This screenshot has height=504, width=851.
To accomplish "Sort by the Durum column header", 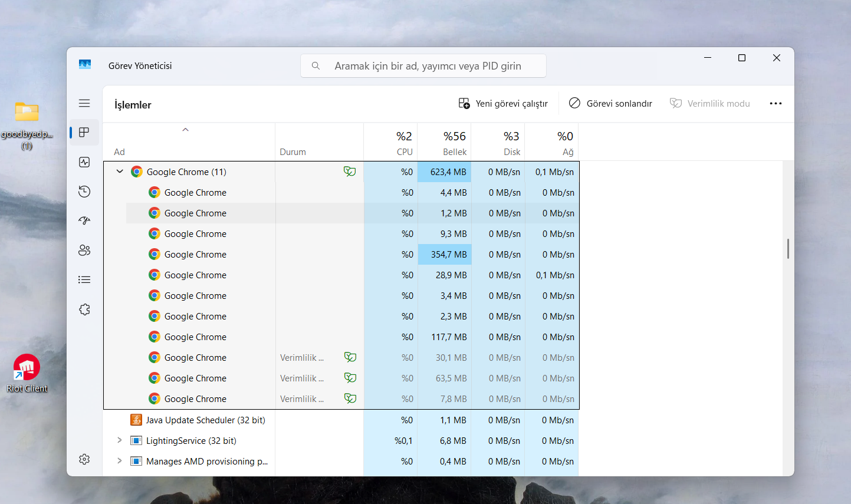I will tap(320, 142).
